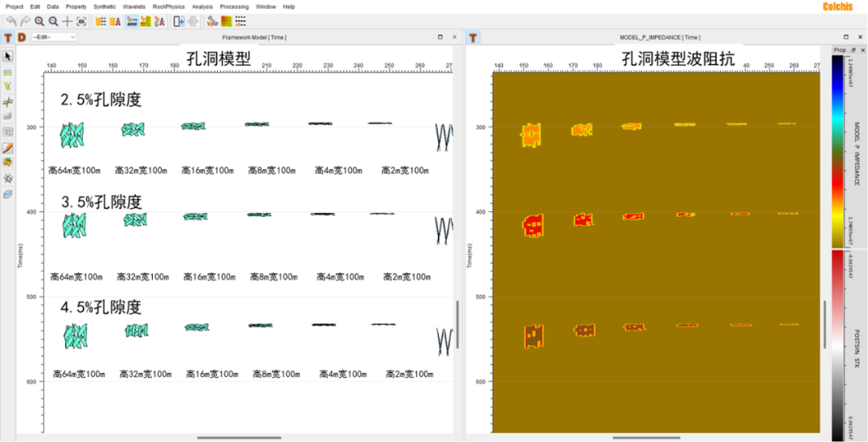Open the Wavelets menu
868x442 pixels.
134,6
